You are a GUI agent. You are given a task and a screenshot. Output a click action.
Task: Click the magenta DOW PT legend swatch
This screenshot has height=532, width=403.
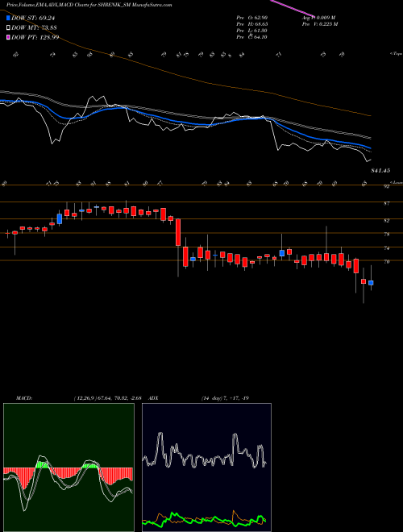tap(8, 37)
